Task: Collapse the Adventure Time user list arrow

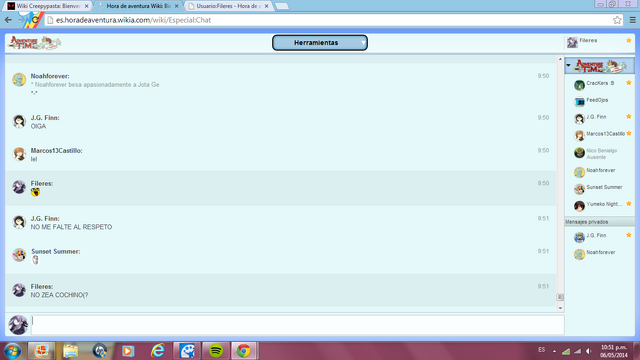Action: pos(568,65)
